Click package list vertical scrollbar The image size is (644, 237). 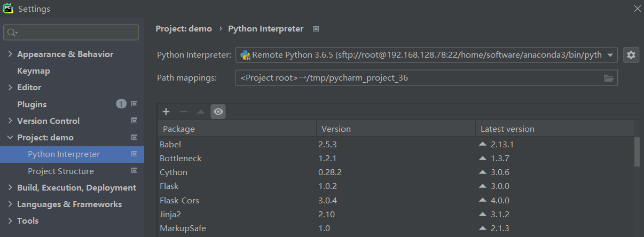[637, 152]
